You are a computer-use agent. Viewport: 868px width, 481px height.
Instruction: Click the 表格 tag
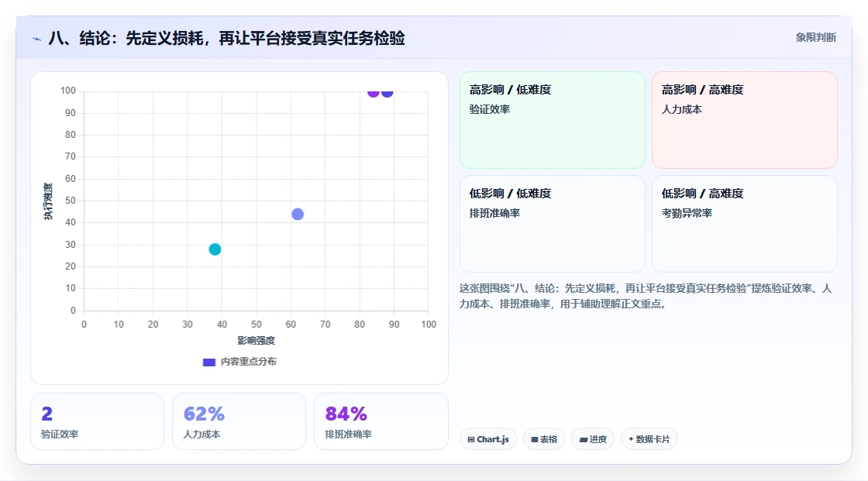tap(543, 439)
